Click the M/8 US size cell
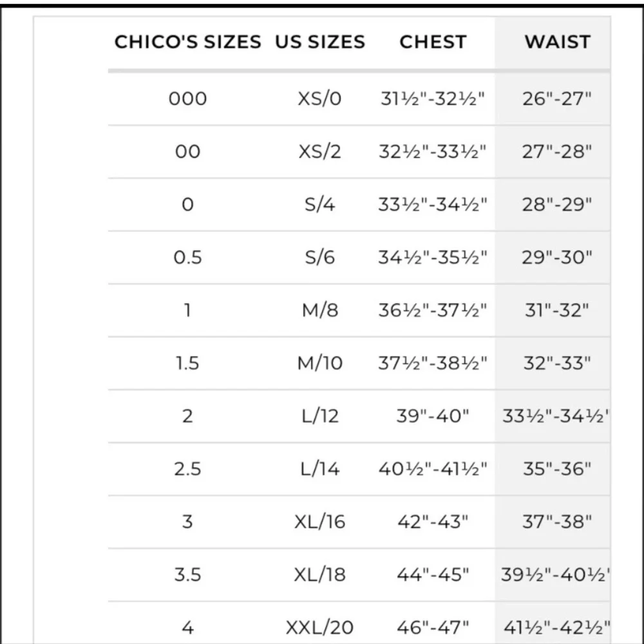Image resolution: width=644 pixels, height=644 pixels. coord(320,310)
